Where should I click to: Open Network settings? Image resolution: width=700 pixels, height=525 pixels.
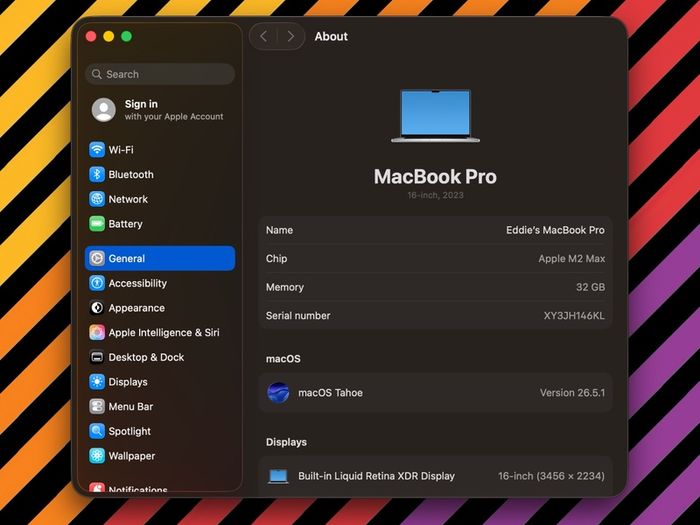click(x=160, y=199)
